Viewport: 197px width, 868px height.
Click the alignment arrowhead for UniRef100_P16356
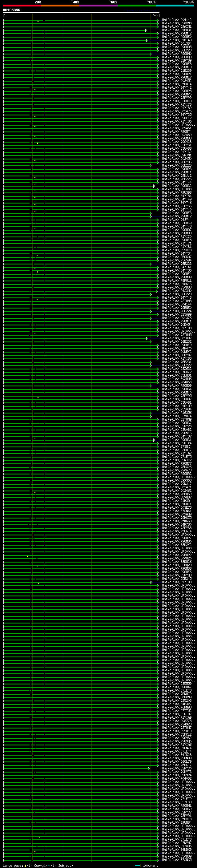pyautogui.click(x=151, y=413)
